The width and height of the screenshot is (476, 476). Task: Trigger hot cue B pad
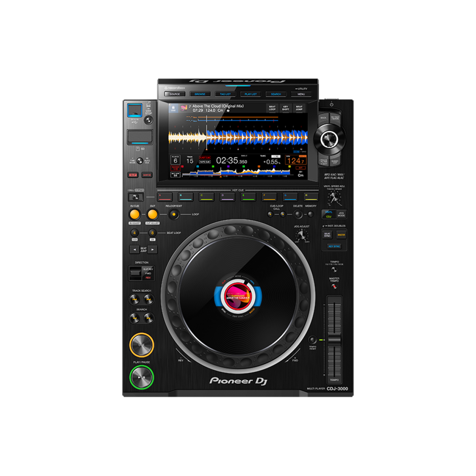pos(186,197)
